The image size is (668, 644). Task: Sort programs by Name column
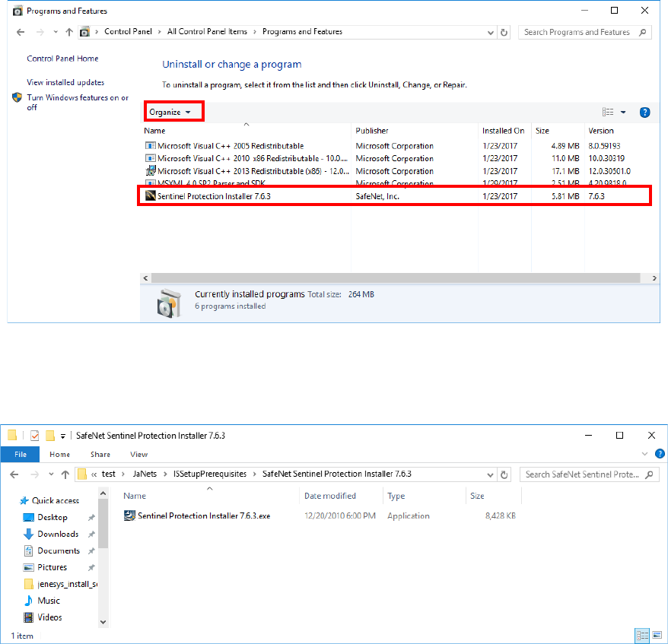pos(154,131)
